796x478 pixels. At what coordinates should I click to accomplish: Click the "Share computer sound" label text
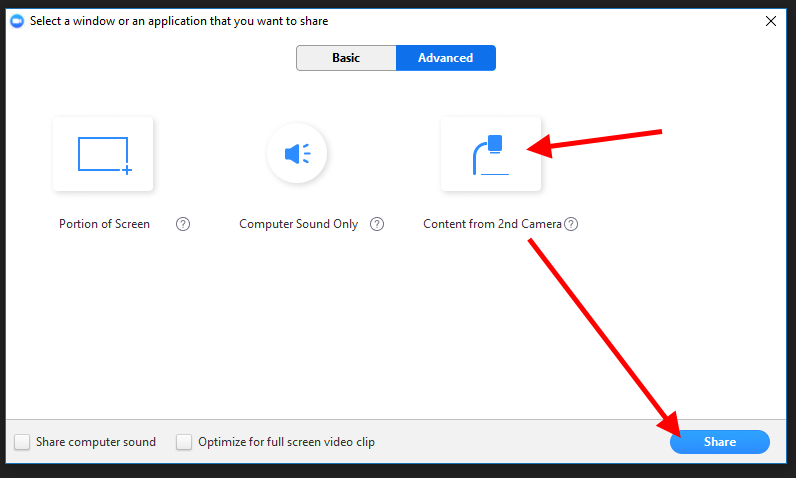[96, 442]
